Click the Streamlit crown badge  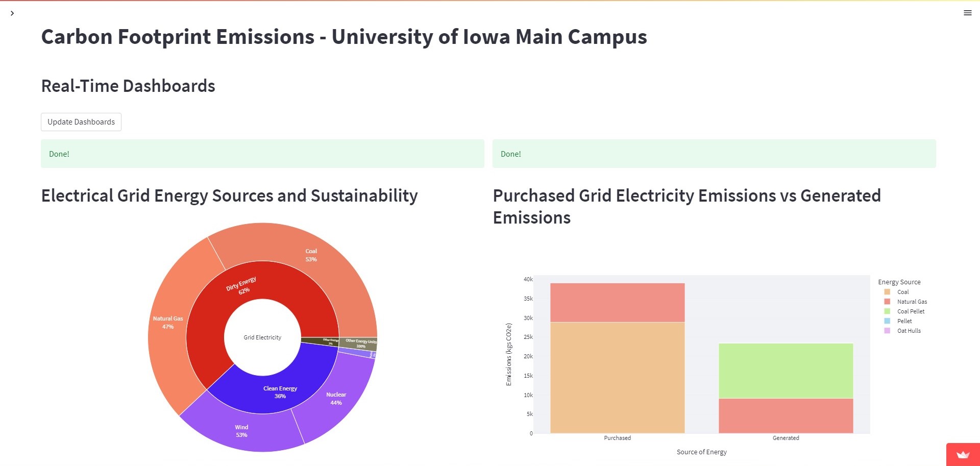(x=962, y=453)
